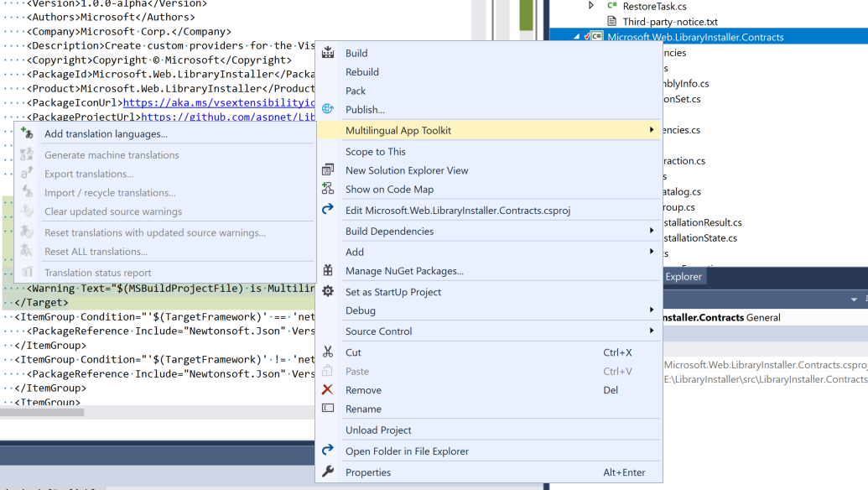This screenshot has width=868, height=490.
Task: Click the red Remove X icon
Action: [328, 390]
